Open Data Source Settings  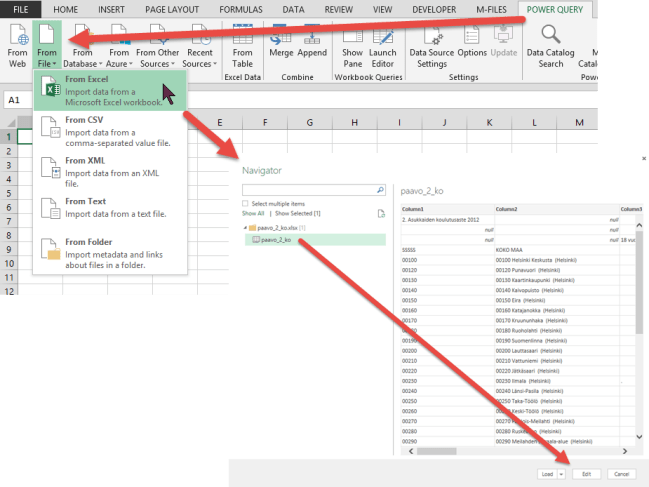click(432, 47)
